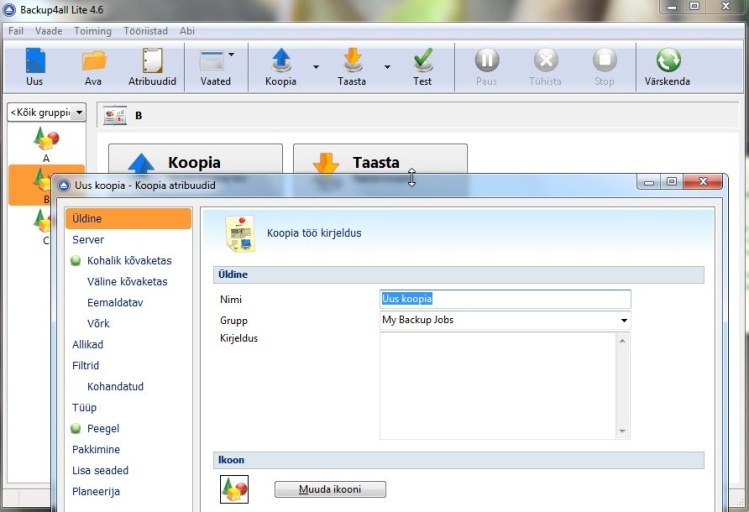Click the Paus toolbar icon
Image resolution: width=749 pixels, height=512 pixels.
coord(487,61)
